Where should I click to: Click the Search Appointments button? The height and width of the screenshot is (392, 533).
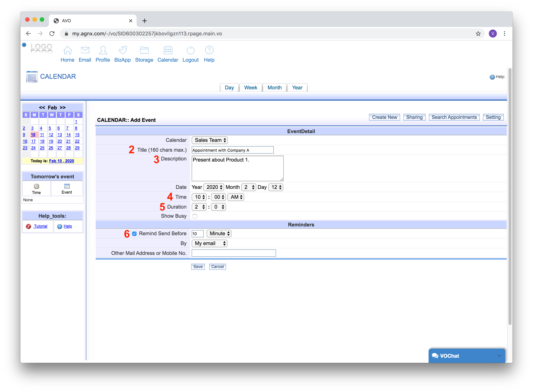click(x=454, y=117)
